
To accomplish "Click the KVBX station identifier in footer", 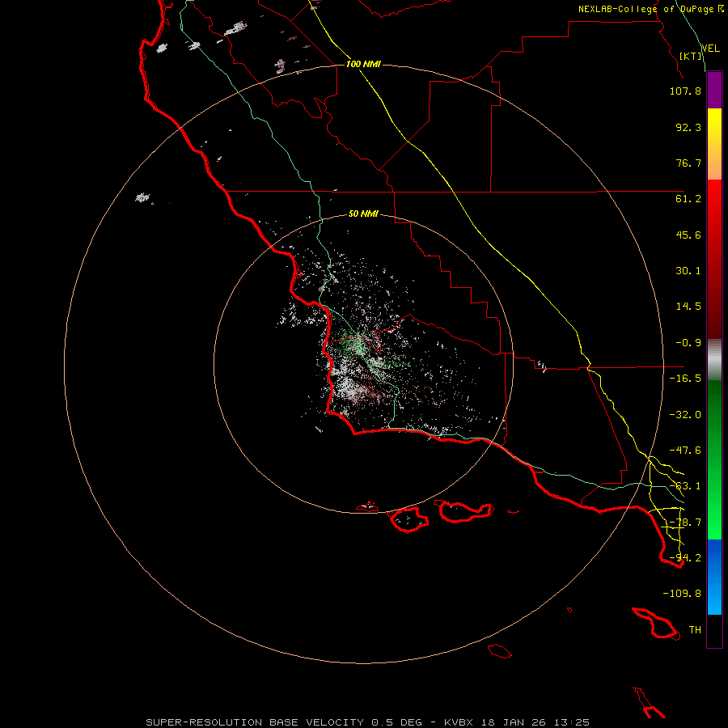I will pos(459,722).
